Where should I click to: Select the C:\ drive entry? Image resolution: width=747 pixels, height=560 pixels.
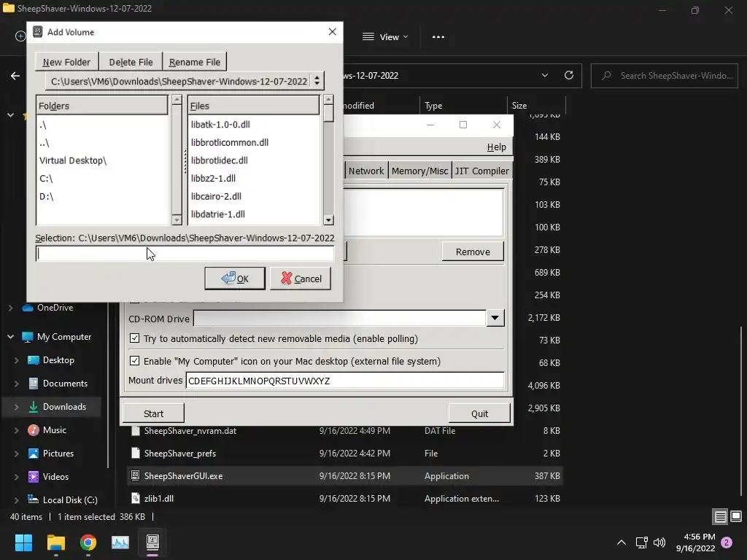click(x=46, y=179)
